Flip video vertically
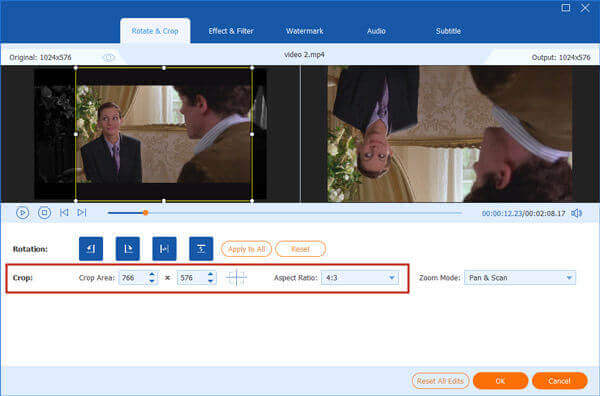The image size is (600, 396). coord(201,249)
